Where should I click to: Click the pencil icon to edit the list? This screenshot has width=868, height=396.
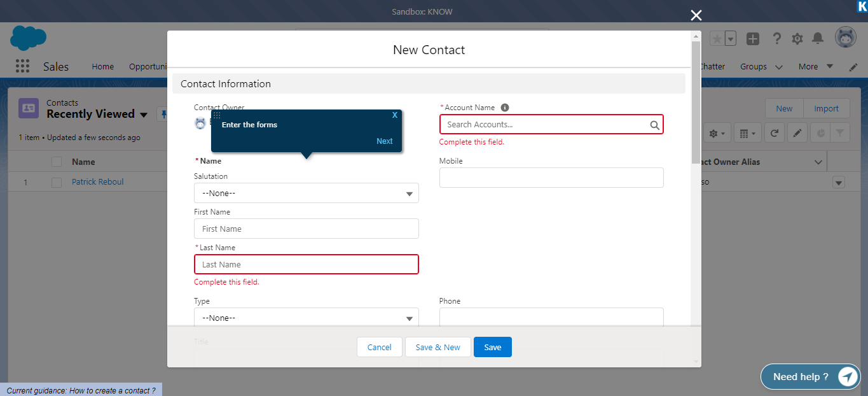[797, 132]
